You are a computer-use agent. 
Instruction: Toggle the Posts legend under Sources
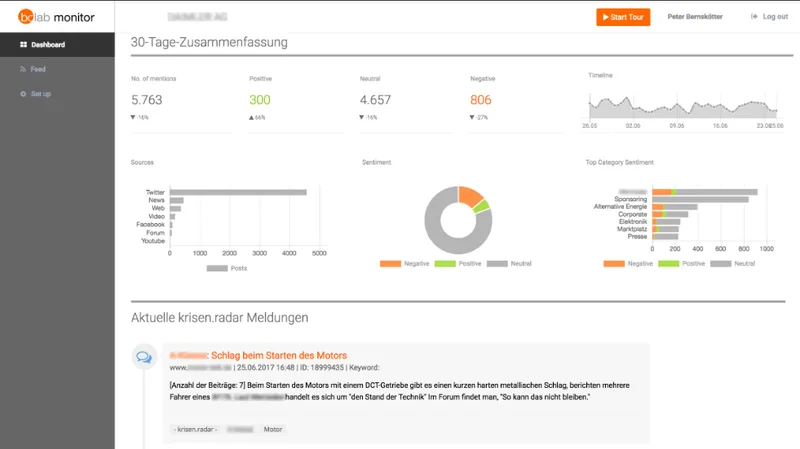[x=227, y=268]
